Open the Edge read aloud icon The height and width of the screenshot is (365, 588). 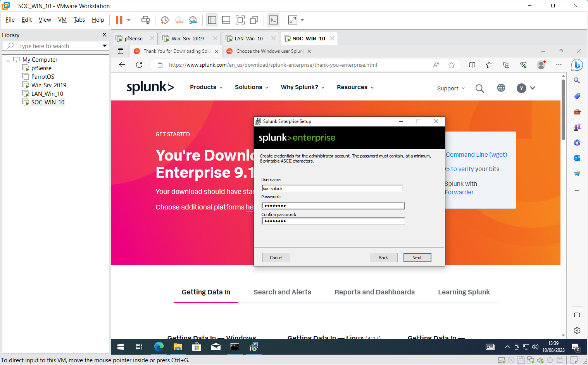pos(436,65)
